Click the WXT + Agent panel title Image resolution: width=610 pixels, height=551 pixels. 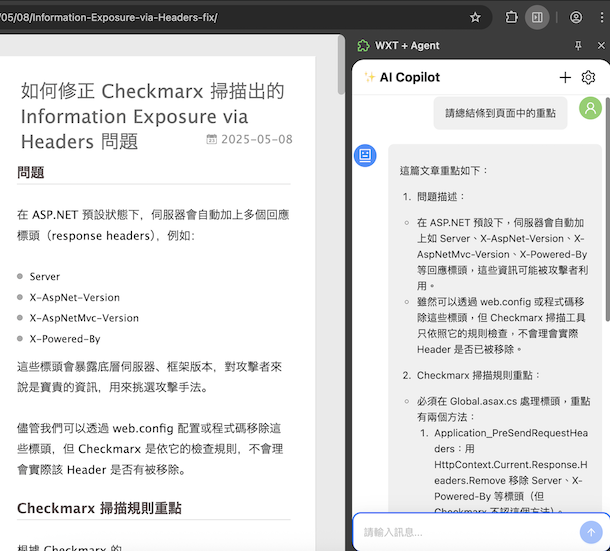point(407,46)
